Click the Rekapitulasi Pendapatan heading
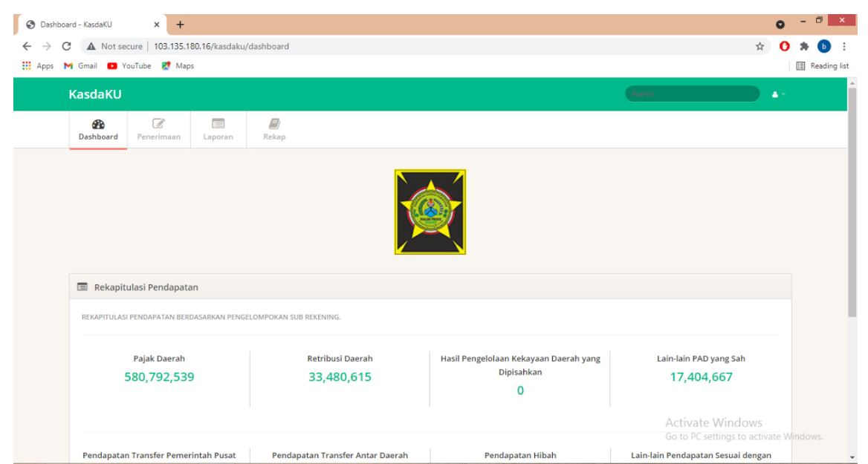868x464 pixels. (x=146, y=287)
